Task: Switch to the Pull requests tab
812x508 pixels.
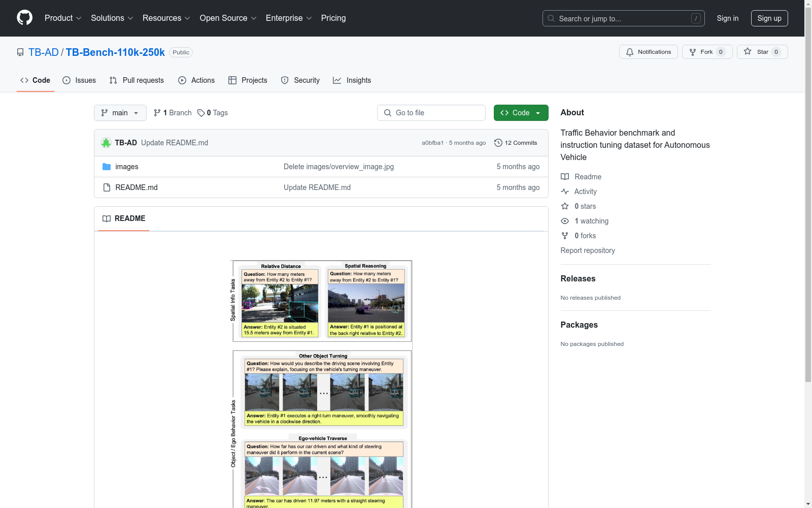Action: (x=137, y=80)
